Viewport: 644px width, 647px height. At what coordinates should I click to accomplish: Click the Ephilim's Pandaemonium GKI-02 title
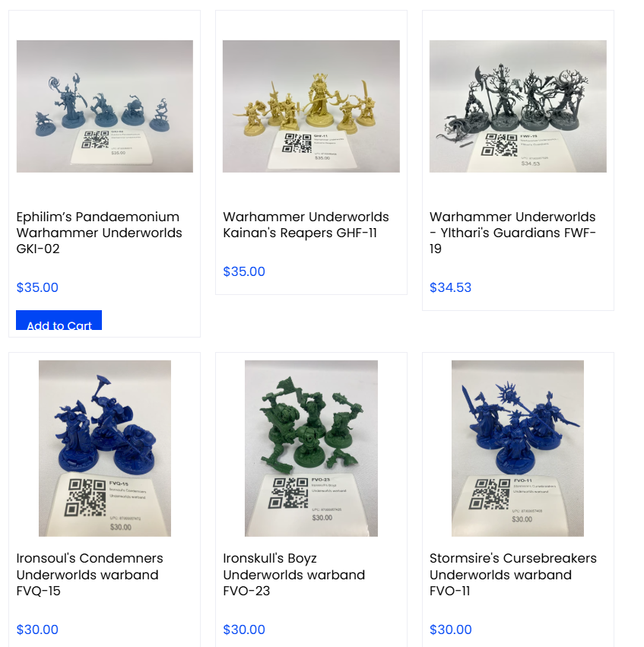[99, 233]
